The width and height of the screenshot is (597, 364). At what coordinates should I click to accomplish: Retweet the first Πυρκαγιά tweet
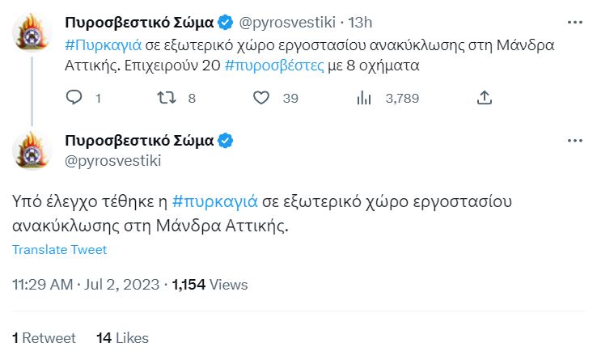167,98
